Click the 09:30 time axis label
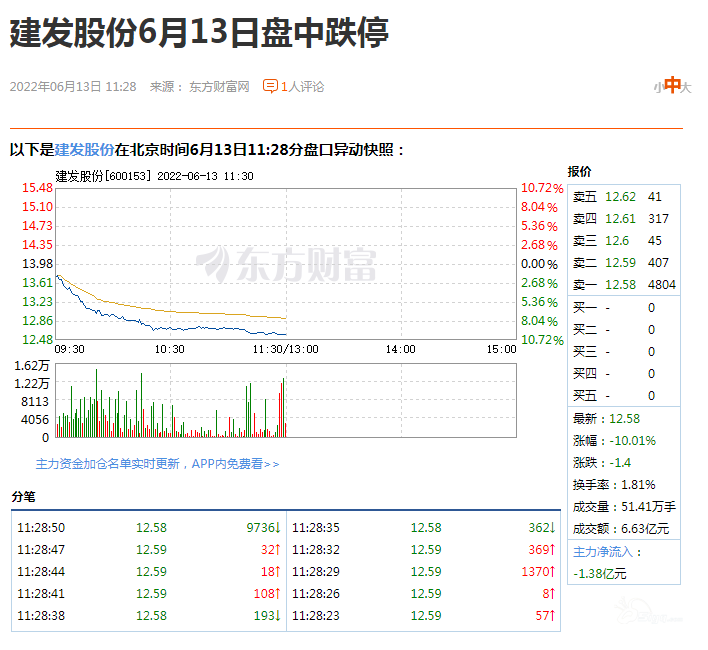Screen dimensions: 708x650 (70, 349)
